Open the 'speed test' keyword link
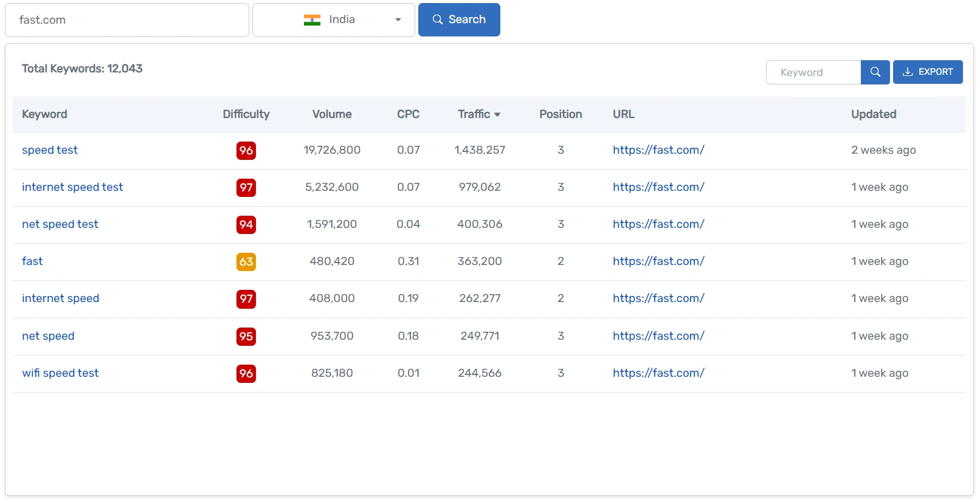Image resolution: width=980 pixels, height=502 pixels. pos(50,150)
